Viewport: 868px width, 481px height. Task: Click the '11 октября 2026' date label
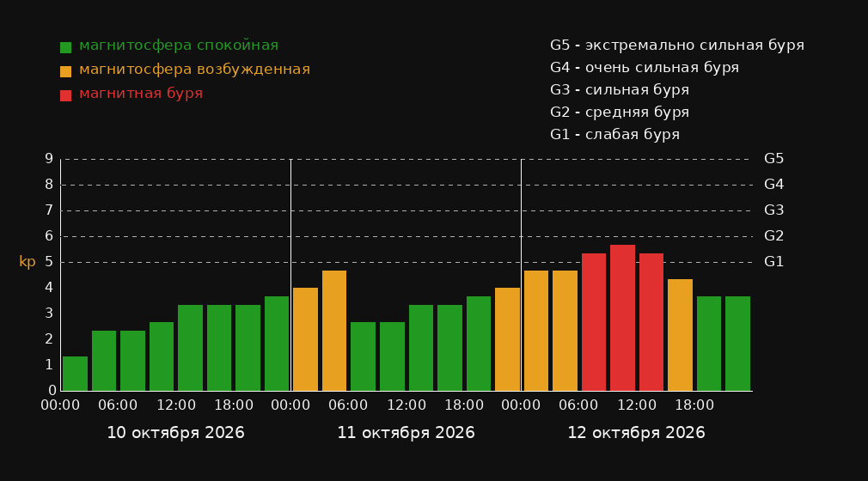(406, 433)
